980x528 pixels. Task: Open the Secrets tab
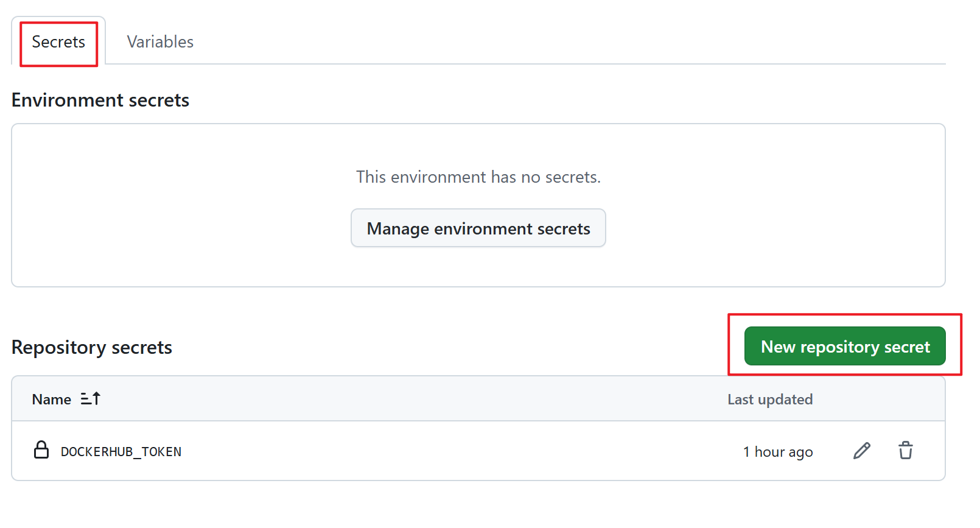[x=58, y=41]
